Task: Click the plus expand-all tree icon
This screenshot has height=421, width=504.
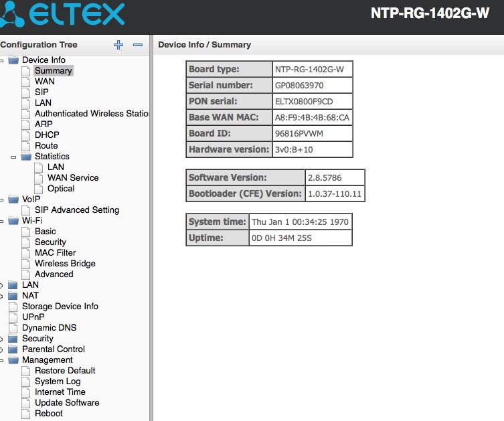Action: (118, 45)
